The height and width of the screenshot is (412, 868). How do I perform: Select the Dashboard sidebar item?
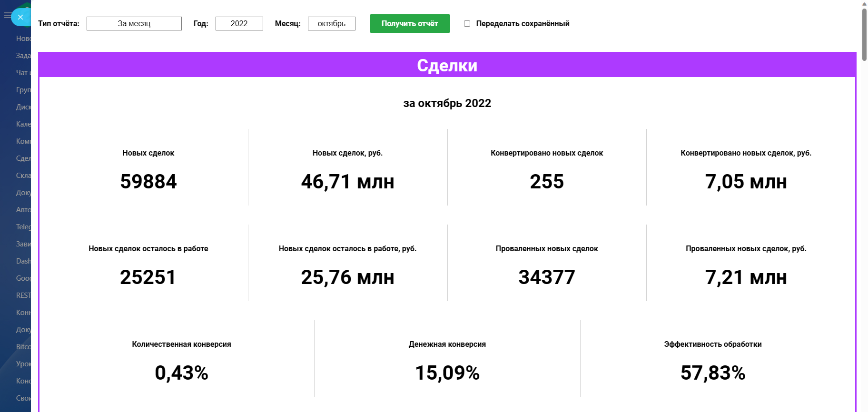(x=23, y=261)
